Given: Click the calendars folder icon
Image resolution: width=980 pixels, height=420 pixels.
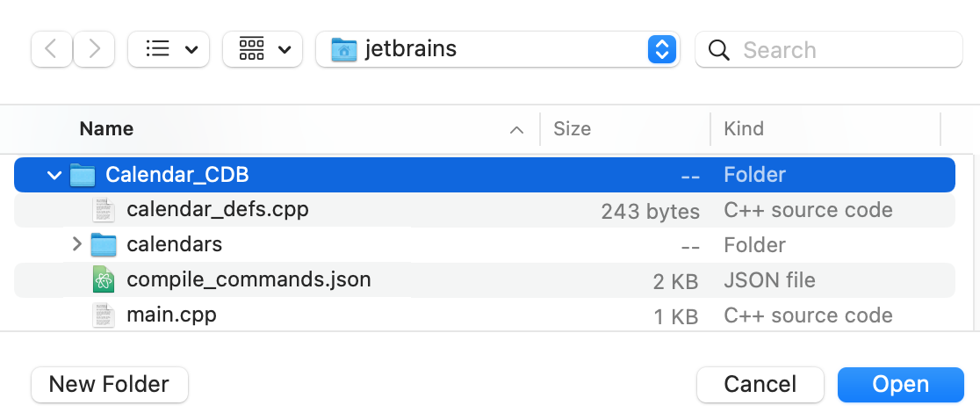Looking at the screenshot, I should [x=104, y=244].
